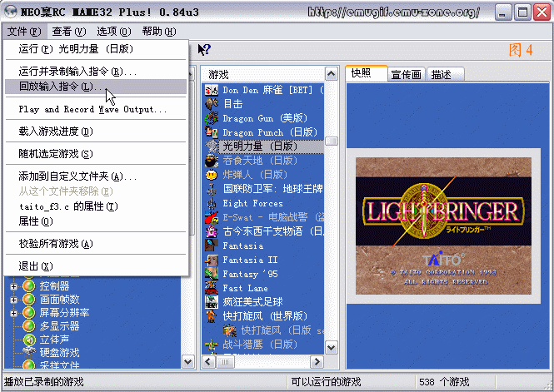Click the 游戏 column header
554x392 pixels.
pyautogui.click(x=263, y=74)
